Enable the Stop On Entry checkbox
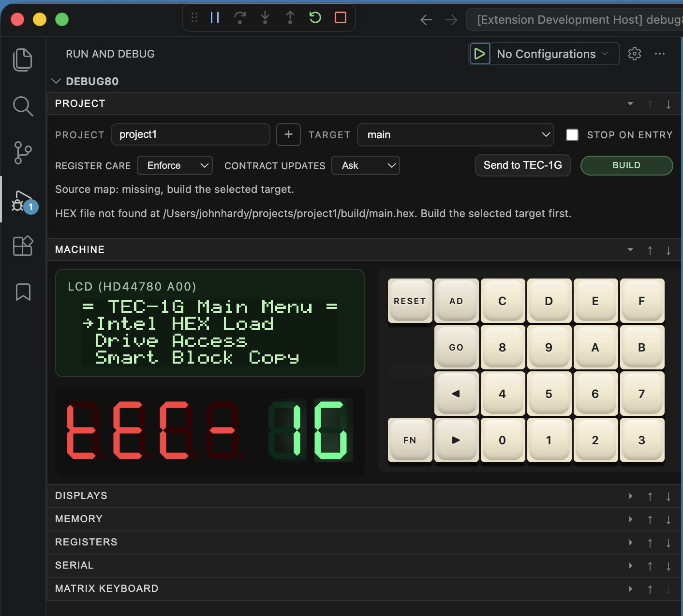The image size is (683, 616). point(572,135)
